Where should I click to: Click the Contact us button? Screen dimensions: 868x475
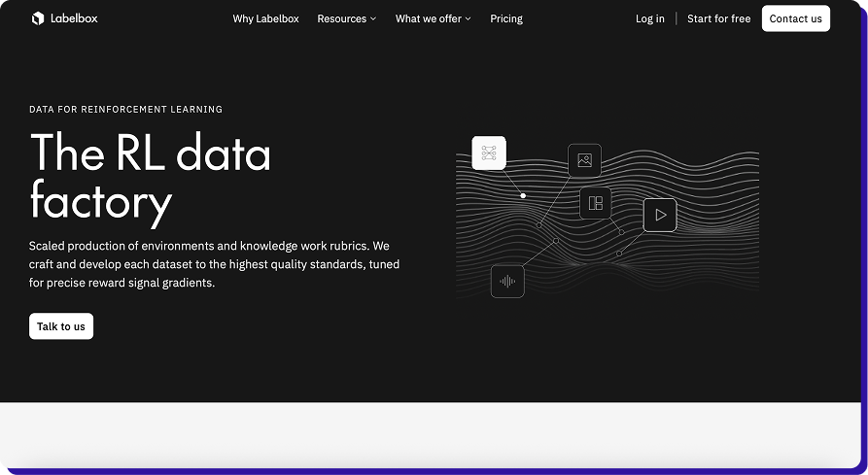coord(795,18)
